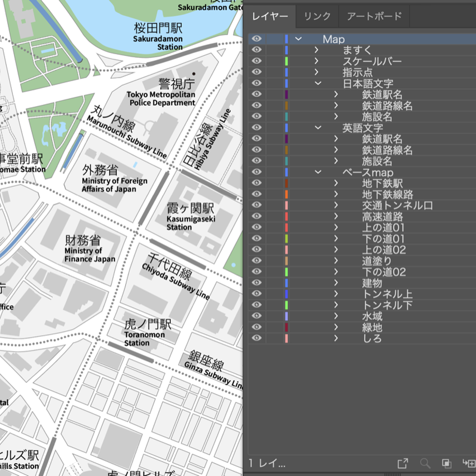Expand the スケールバー layer

tap(316, 61)
